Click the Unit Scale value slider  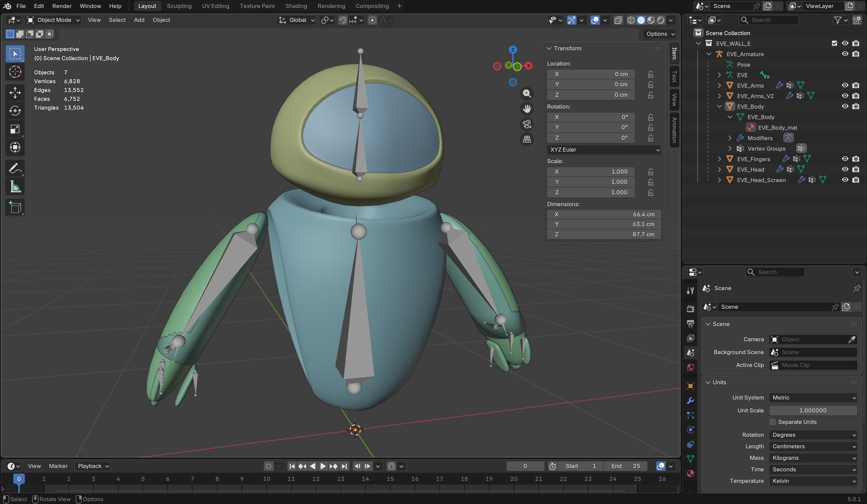pos(813,411)
